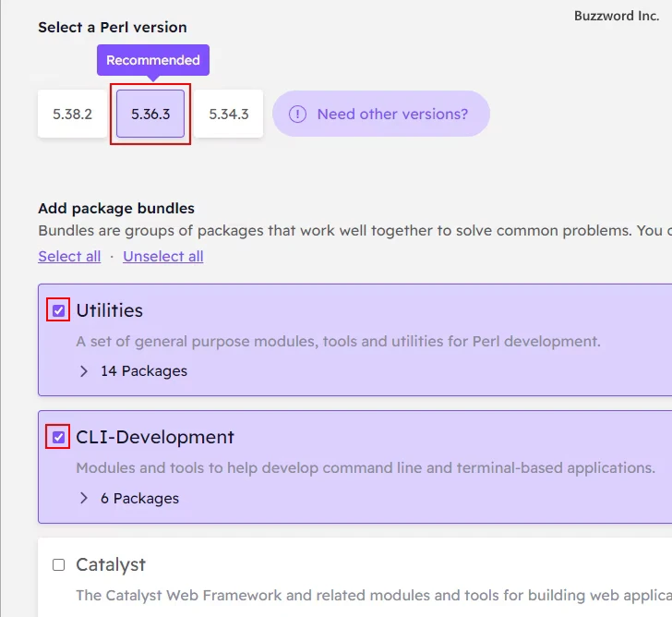This screenshot has width=672, height=617.
Task: Click the Select all link
Action: (x=69, y=257)
